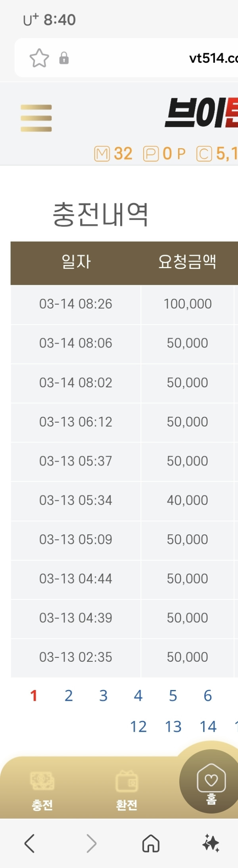Tap the P 0 P points indicator
This screenshot has width=238, height=868.
pyautogui.click(x=164, y=154)
